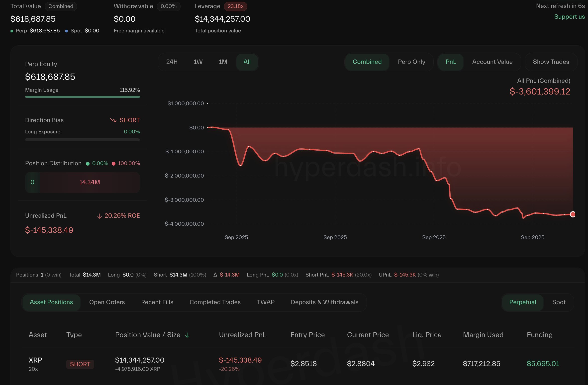Toggle the chart to Account Value
588x385 pixels.
point(492,62)
